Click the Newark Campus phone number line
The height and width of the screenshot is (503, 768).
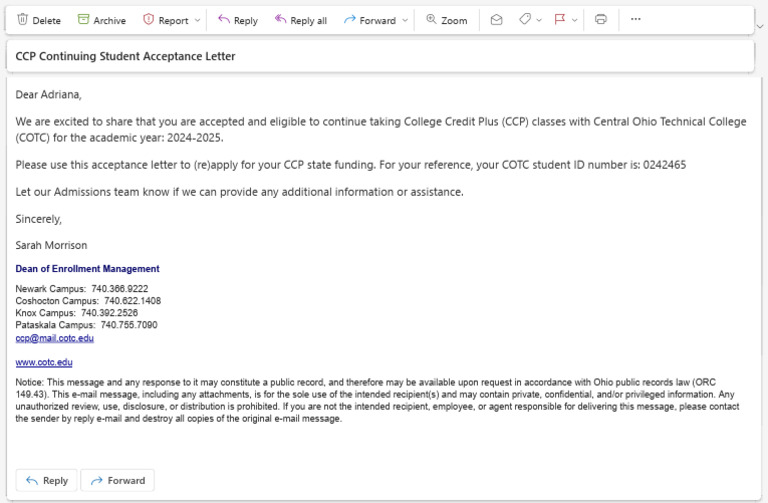coord(81,289)
